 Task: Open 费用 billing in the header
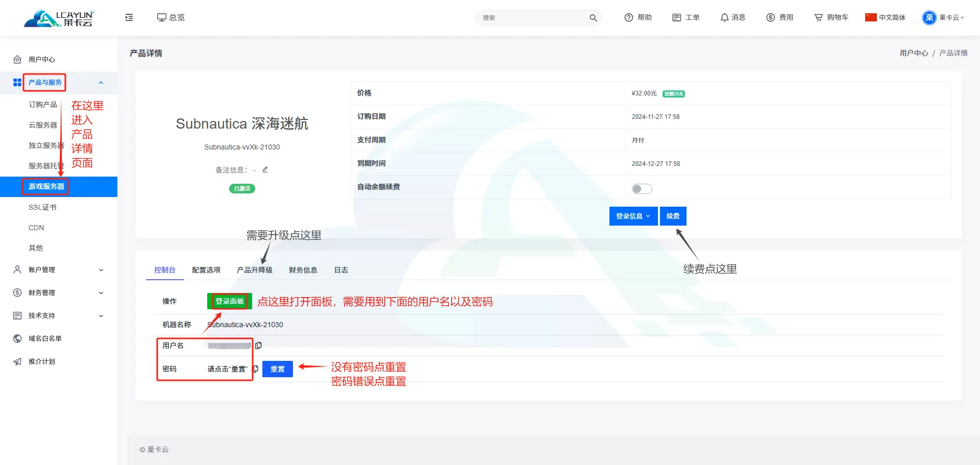(780, 17)
